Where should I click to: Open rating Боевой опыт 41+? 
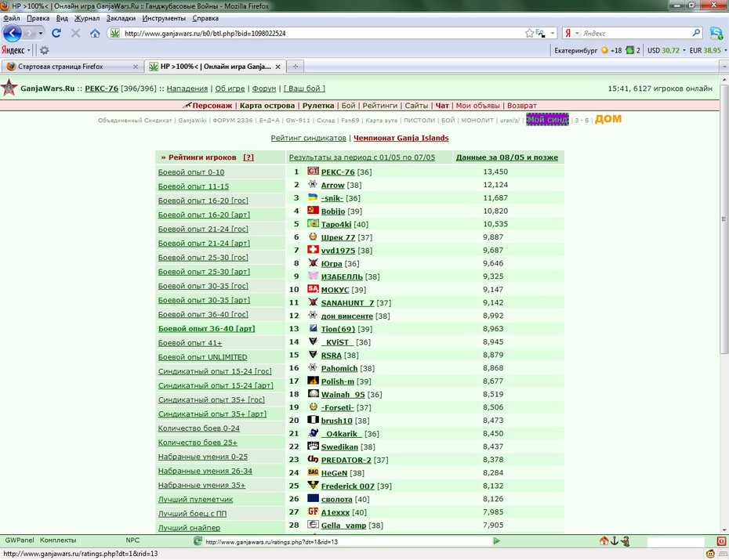190,343
